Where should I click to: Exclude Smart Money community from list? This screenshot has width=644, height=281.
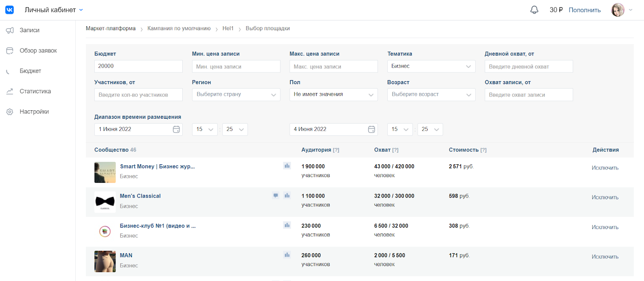(x=605, y=168)
